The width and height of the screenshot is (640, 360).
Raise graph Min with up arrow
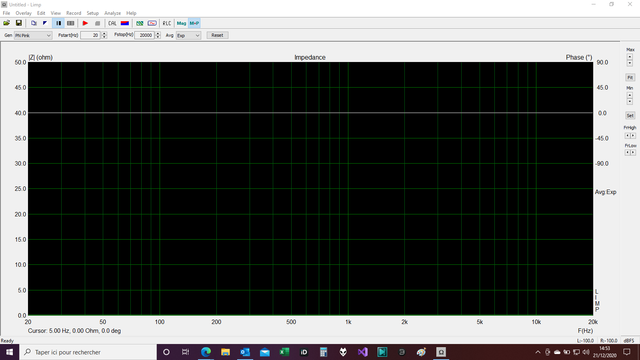point(630,96)
